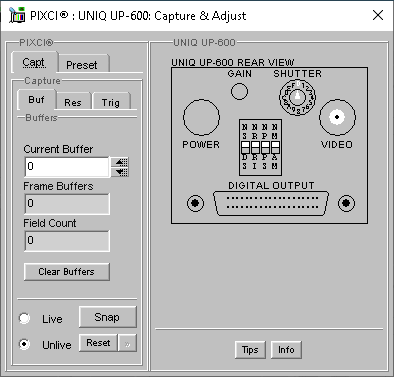Open the Tips button
The height and width of the screenshot is (377, 394).
click(250, 350)
